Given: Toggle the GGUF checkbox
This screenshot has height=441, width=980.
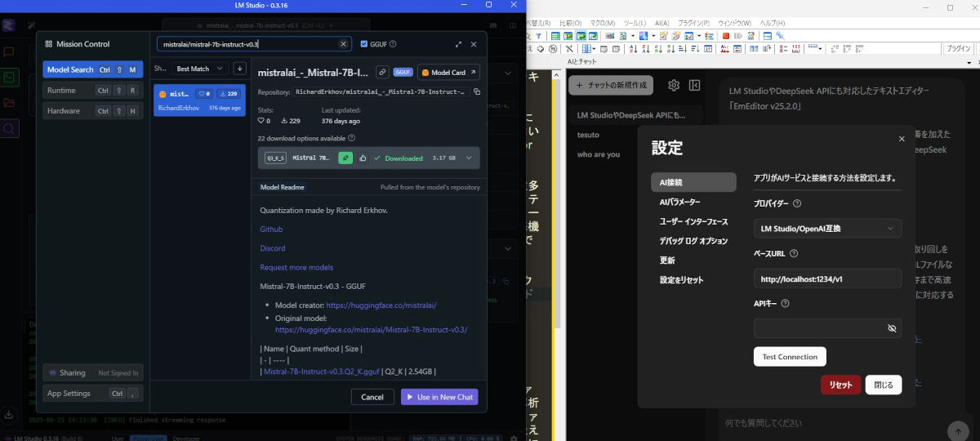Looking at the screenshot, I should [x=364, y=44].
